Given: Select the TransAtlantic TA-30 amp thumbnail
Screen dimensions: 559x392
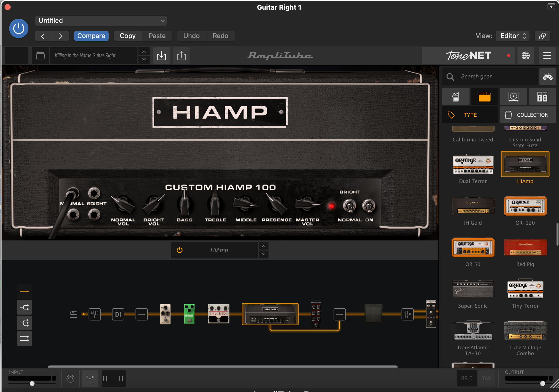Looking at the screenshot, I should pyautogui.click(x=473, y=330).
